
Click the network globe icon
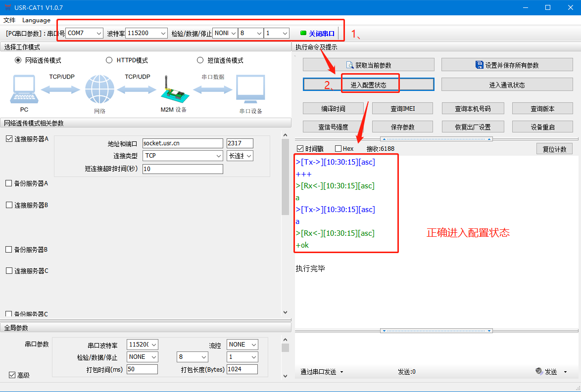[x=99, y=89]
